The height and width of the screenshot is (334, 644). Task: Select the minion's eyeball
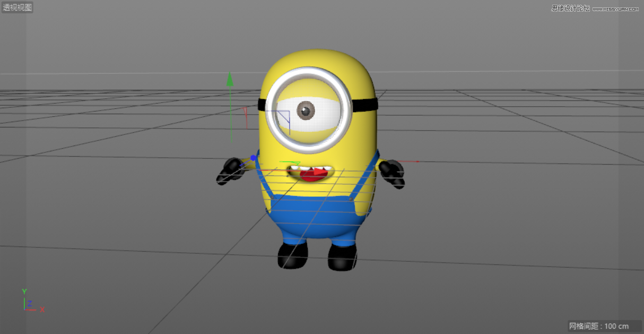(x=307, y=109)
